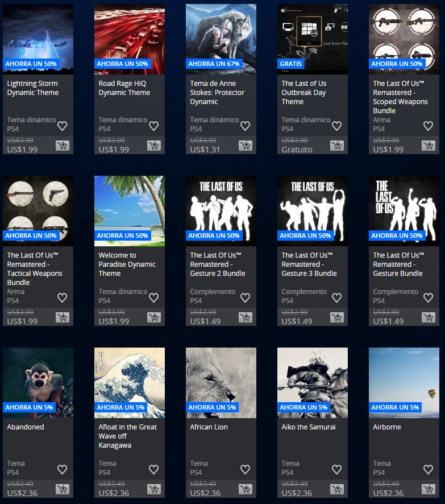The image size is (445, 504).
Task: Add Anne Stokes Protector theme to cart
Action: click(x=245, y=146)
